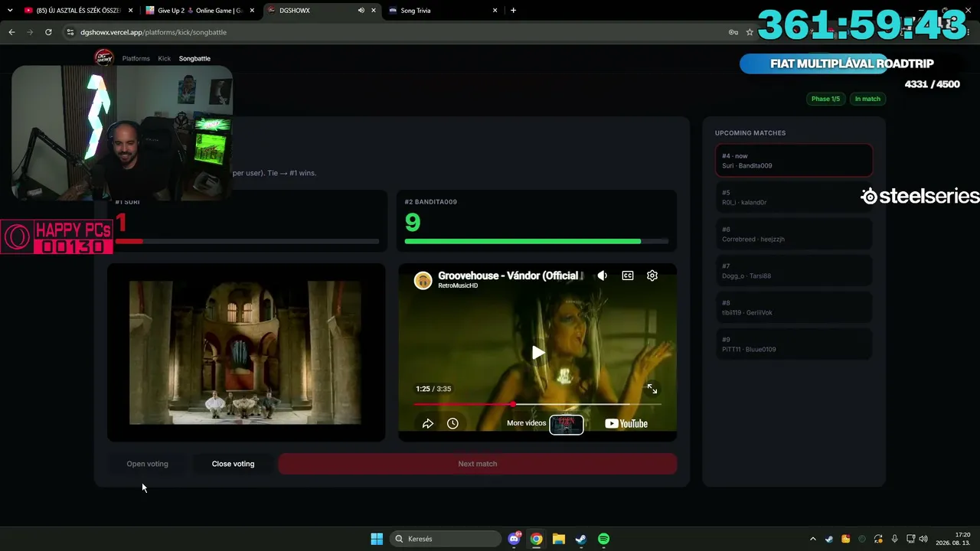Mute the DGSHOWX tab audio
Viewport: 980px width, 551px height.
click(x=361, y=11)
